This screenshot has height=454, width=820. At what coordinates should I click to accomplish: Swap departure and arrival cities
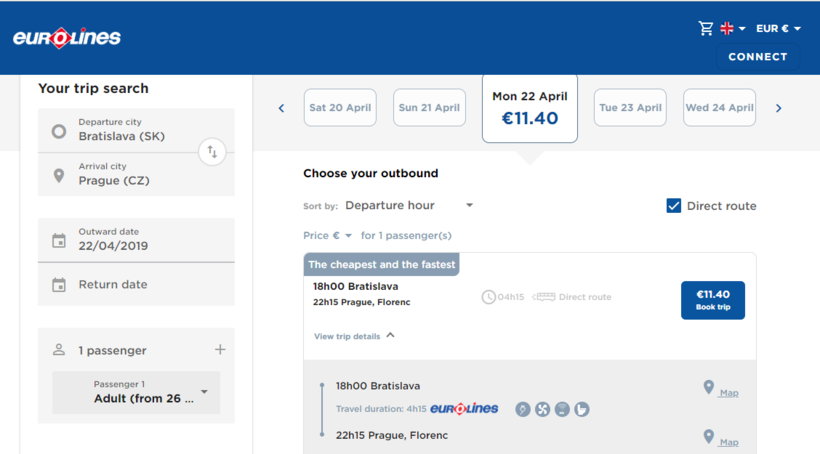212,152
